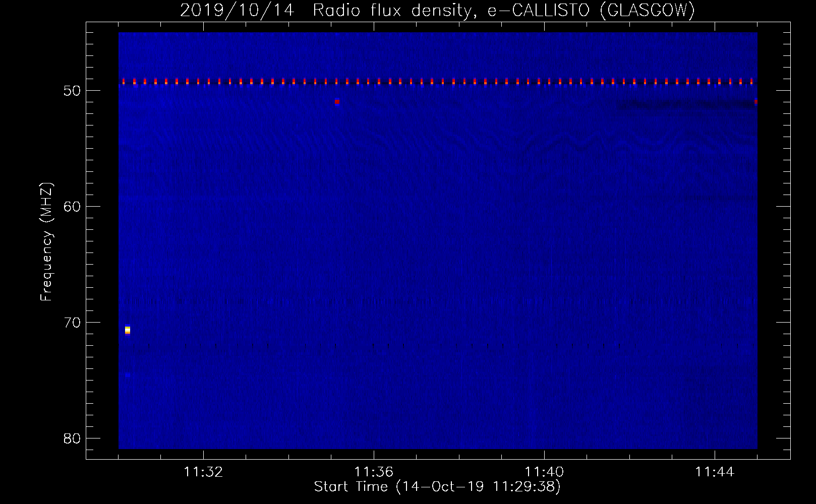
Task: Click the Start Time axis label
Action: [x=437, y=487]
